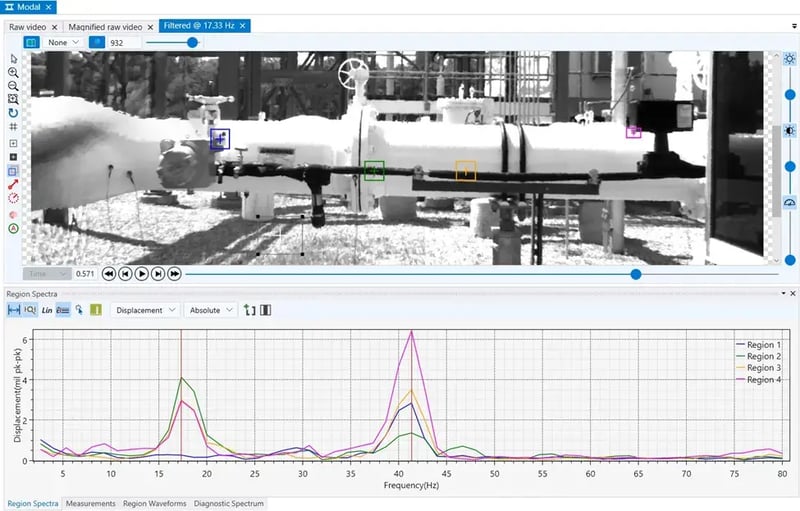The width and height of the screenshot is (800, 511).
Task: Click the contrast icon on right panel
Action: click(789, 131)
